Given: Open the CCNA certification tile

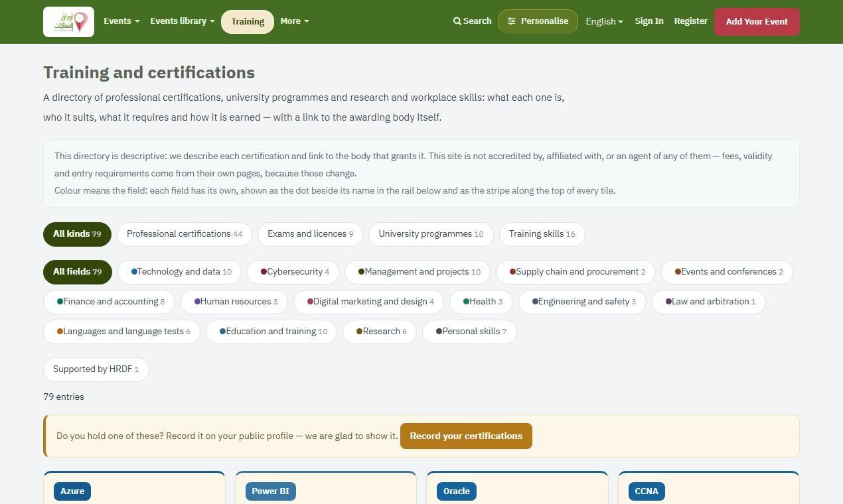Looking at the screenshot, I should tap(708, 488).
